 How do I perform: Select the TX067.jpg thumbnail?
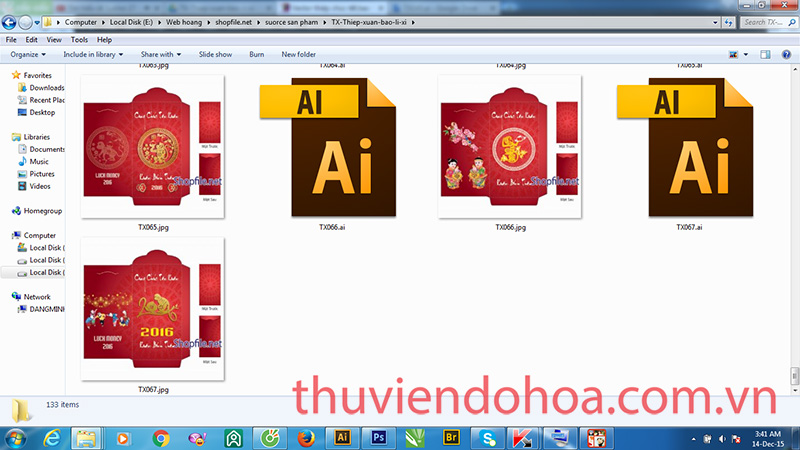pyautogui.click(x=153, y=309)
